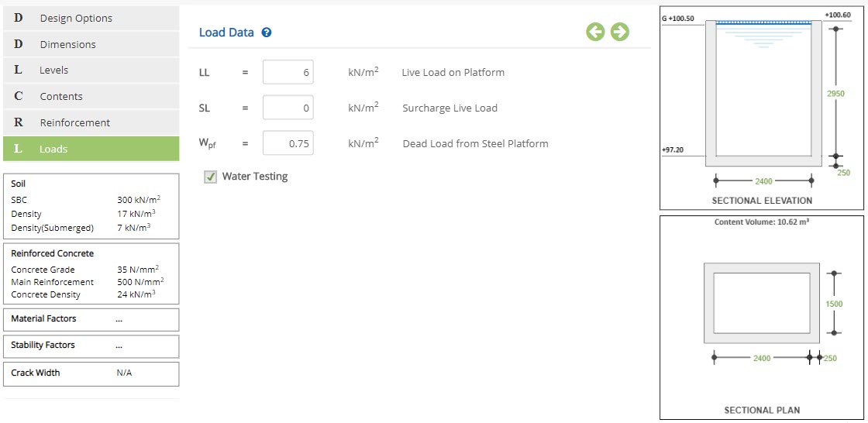Click the LL live load input field

288,72
